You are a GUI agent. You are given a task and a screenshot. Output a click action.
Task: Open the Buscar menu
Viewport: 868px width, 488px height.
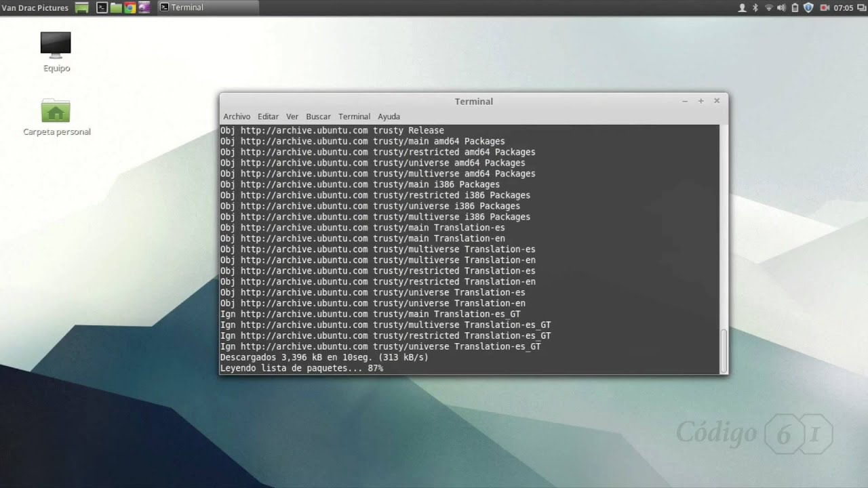click(318, 117)
